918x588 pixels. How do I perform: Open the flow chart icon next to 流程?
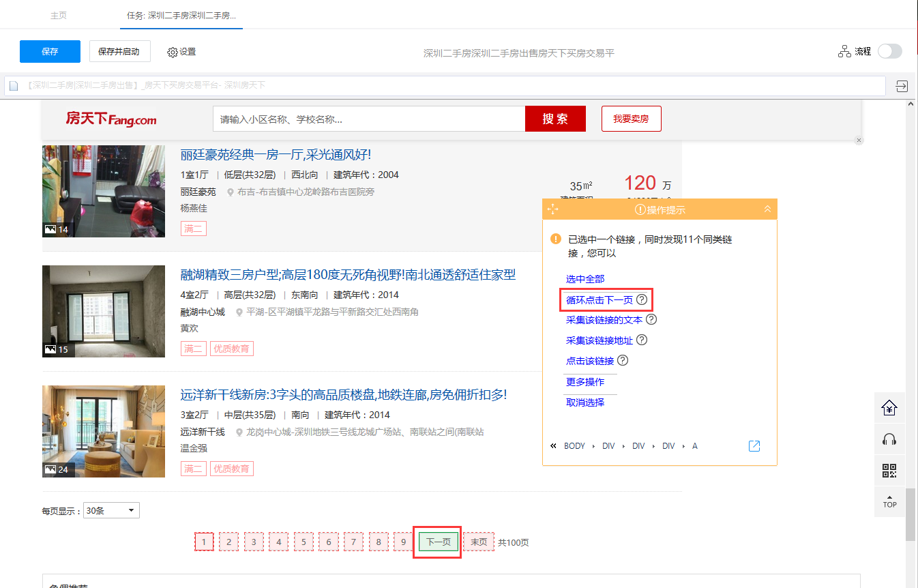[844, 51]
